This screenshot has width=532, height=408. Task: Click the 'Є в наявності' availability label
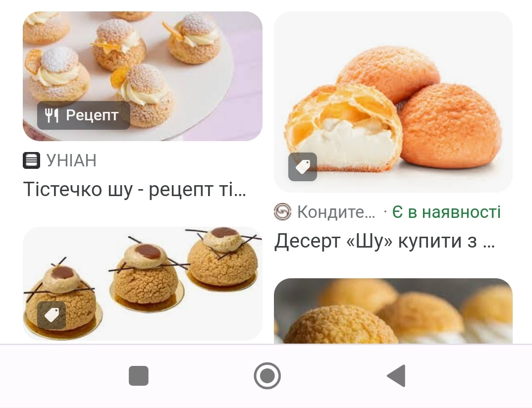(446, 212)
